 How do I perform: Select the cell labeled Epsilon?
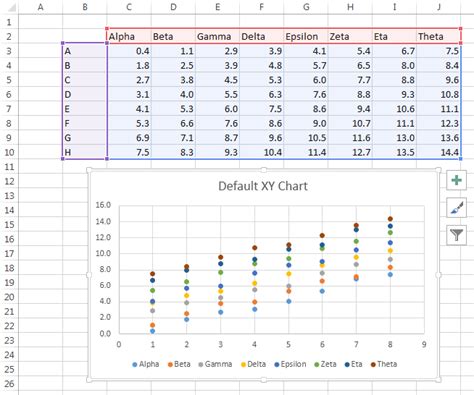tap(306, 36)
